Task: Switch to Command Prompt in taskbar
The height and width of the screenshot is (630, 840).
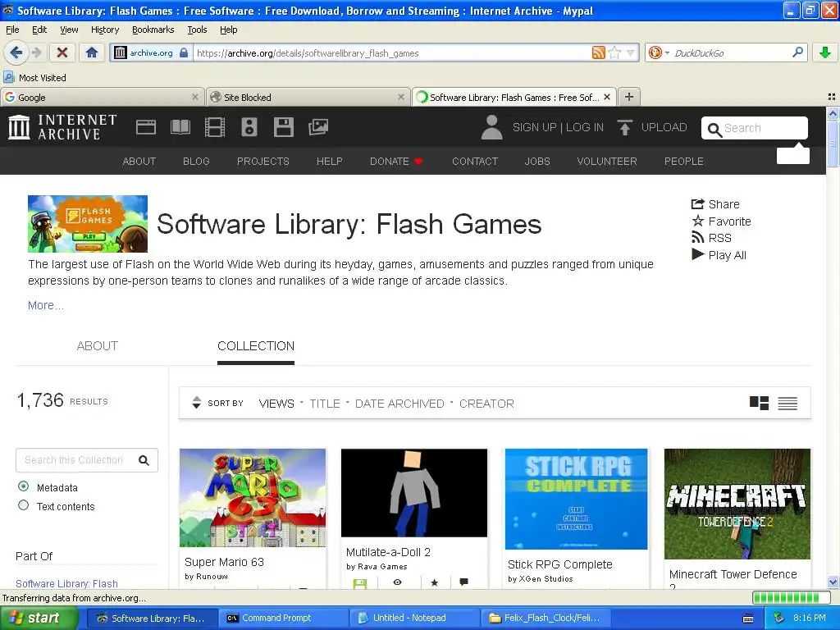Action: coord(283,619)
